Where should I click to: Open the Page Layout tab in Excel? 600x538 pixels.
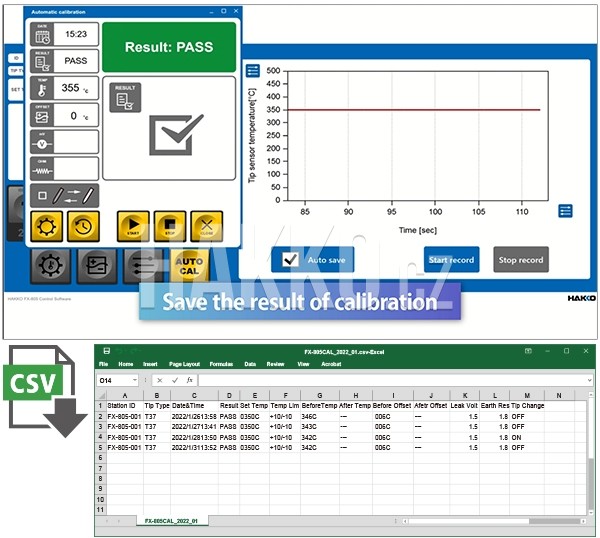[x=184, y=364]
